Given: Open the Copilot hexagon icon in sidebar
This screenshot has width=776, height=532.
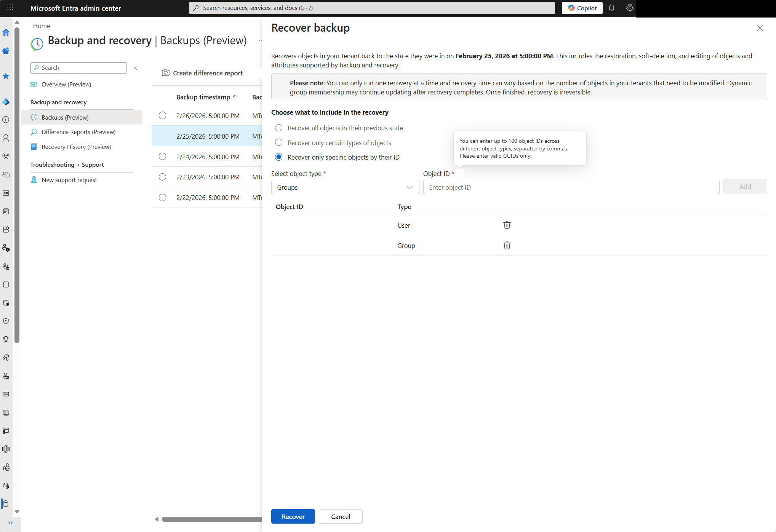Looking at the screenshot, I should pos(6,51).
